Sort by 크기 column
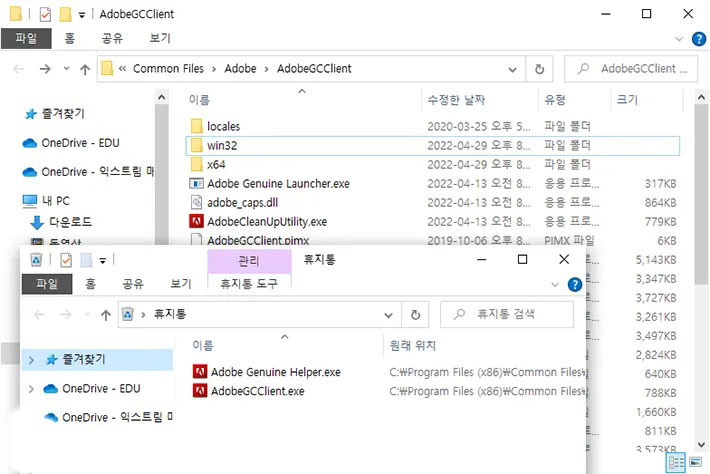The width and height of the screenshot is (710, 474). tap(627, 100)
